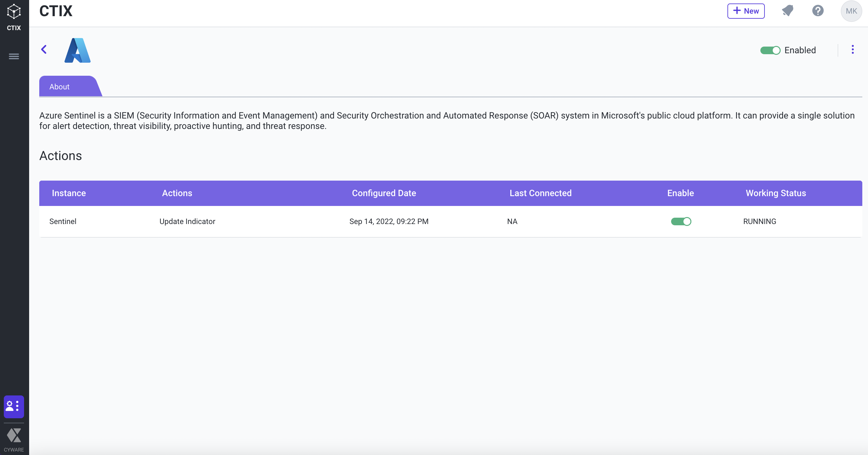This screenshot has width=868, height=455.
Task: Click the Update Indicator action link
Action: coord(187,221)
